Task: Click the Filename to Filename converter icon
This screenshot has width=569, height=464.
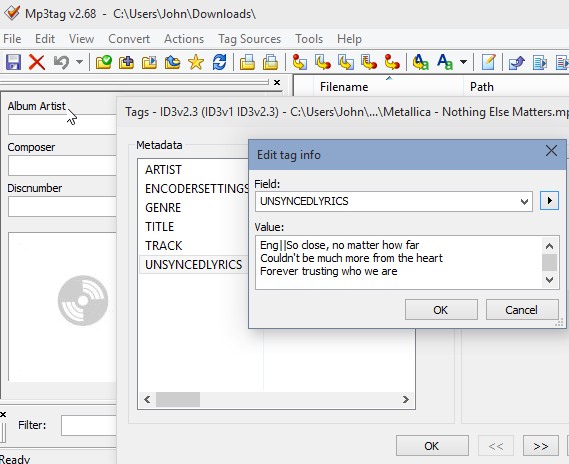Action: [x=346, y=62]
